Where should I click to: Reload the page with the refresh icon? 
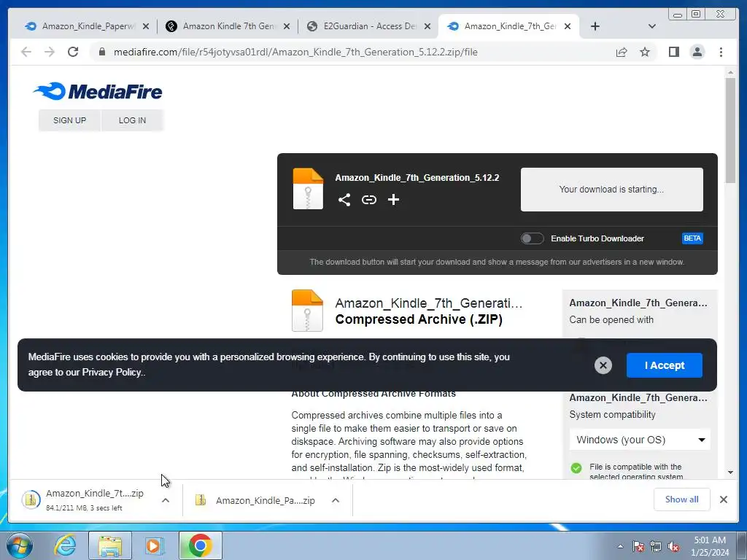[x=73, y=52]
